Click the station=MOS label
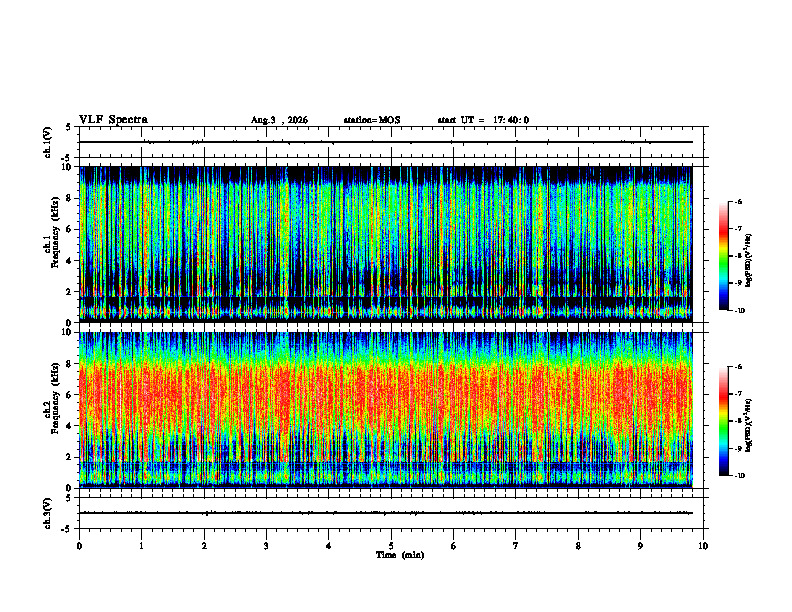 (x=372, y=120)
